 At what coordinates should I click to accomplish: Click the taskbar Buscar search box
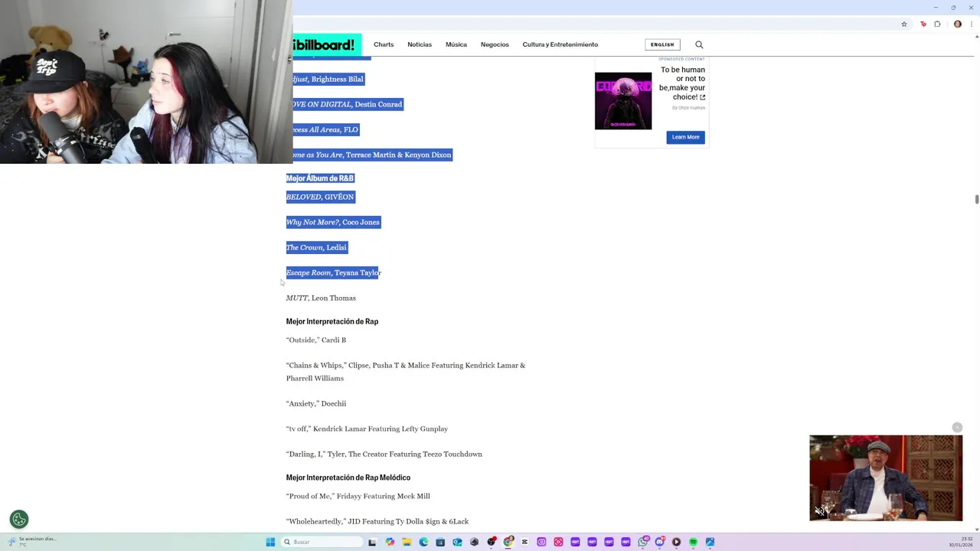pyautogui.click(x=322, y=542)
